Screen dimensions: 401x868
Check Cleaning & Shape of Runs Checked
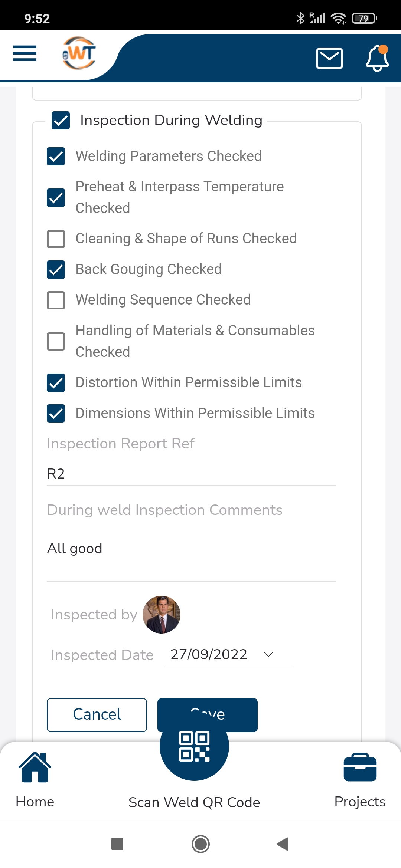56,239
